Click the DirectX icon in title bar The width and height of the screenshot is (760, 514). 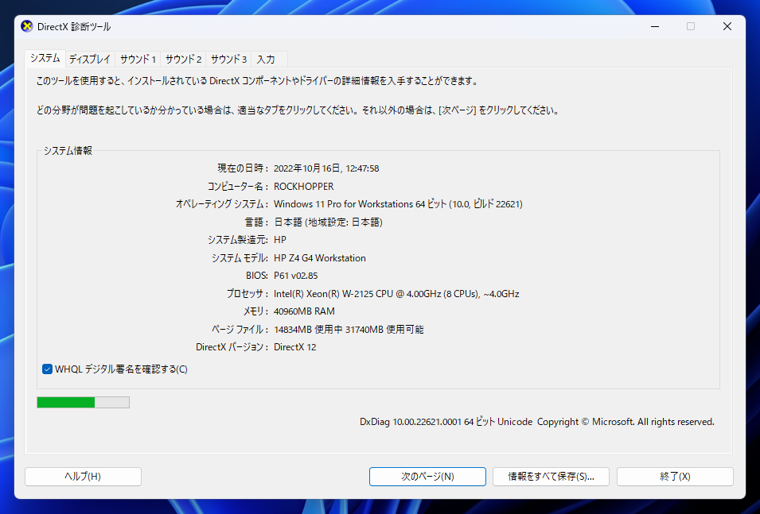27,26
